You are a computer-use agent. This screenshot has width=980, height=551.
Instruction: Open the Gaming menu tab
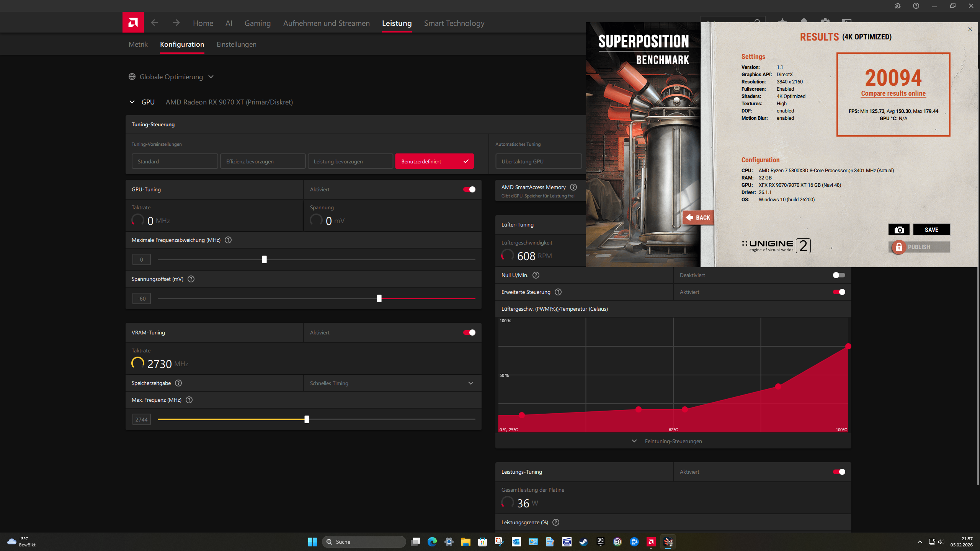click(x=257, y=23)
